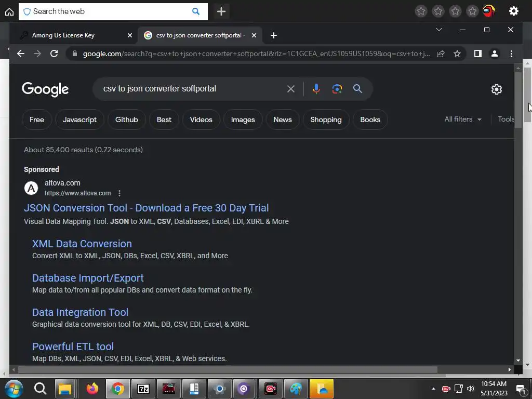Close the Among Us License Key tab
The image size is (532, 399).
(129, 35)
